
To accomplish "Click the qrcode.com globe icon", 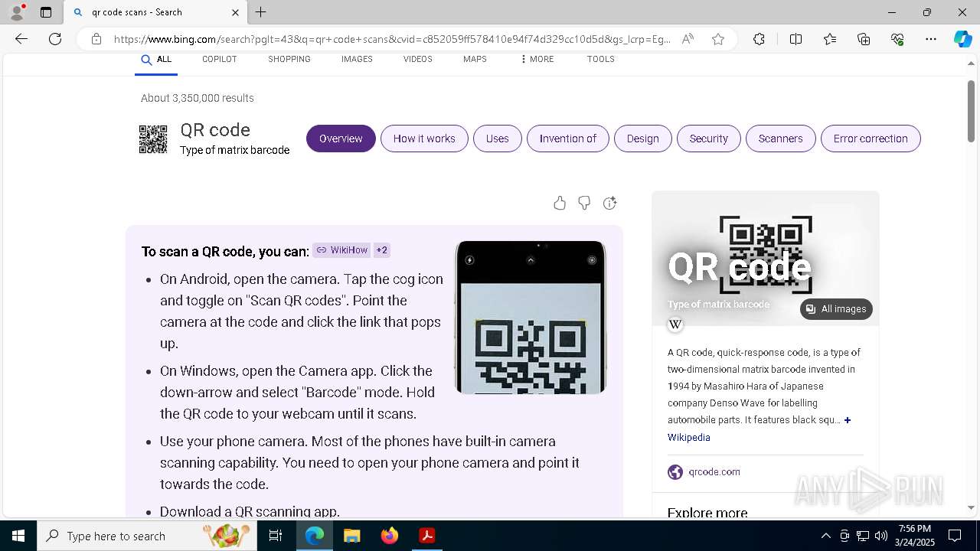I will click(675, 472).
